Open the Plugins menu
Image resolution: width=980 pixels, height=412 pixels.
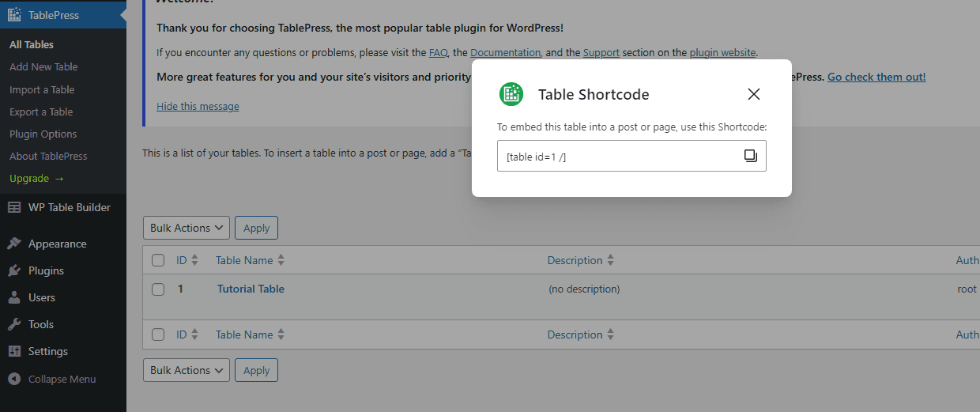(63, 270)
